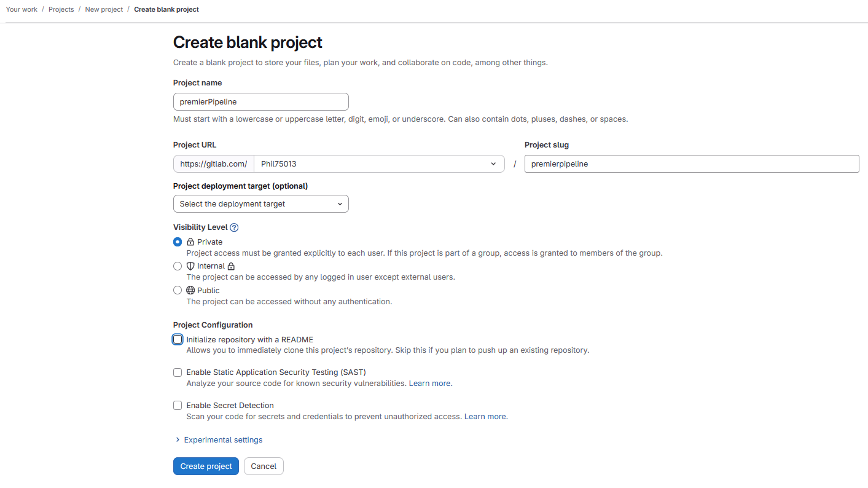Click the Public globe icon
Viewport: 868px width, 488px height.
[190, 290]
